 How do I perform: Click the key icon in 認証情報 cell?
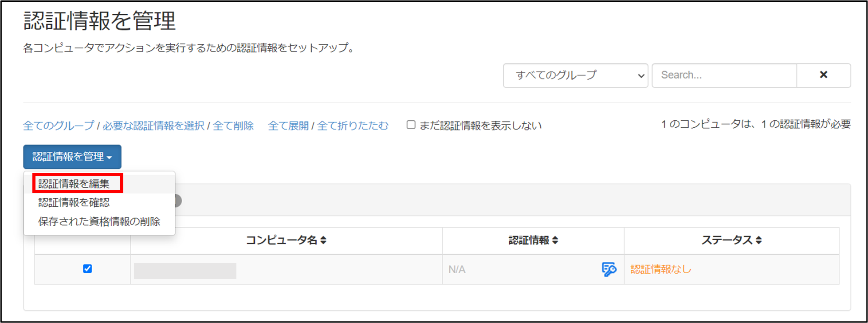(x=609, y=269)
